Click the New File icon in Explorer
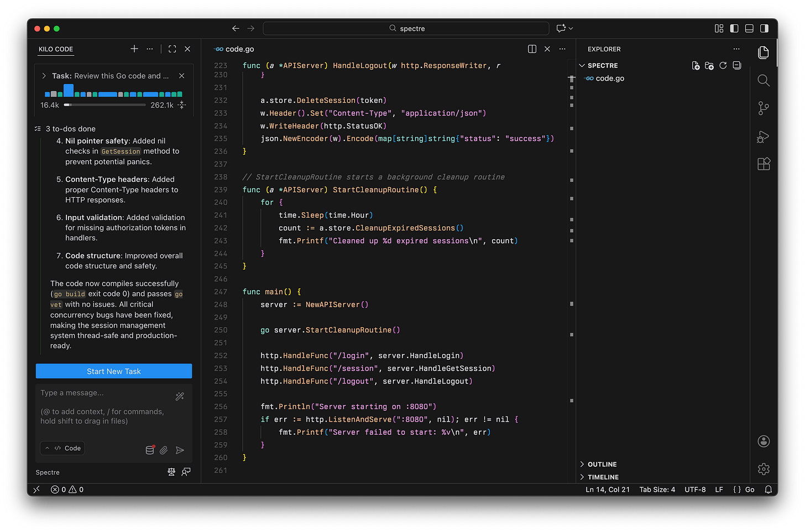Viewport: 805px width, 532px height. coord(696,66)
